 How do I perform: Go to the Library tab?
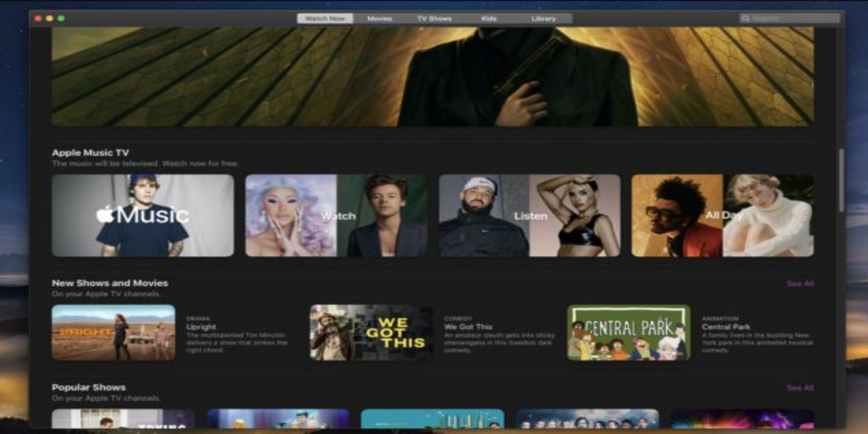544,18
